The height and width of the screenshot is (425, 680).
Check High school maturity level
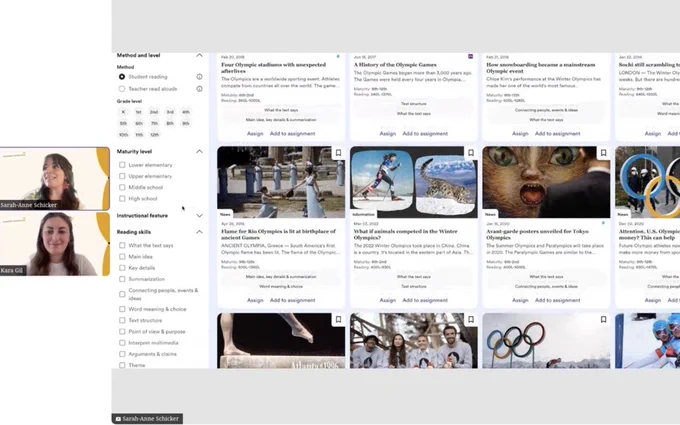point(122,199)
